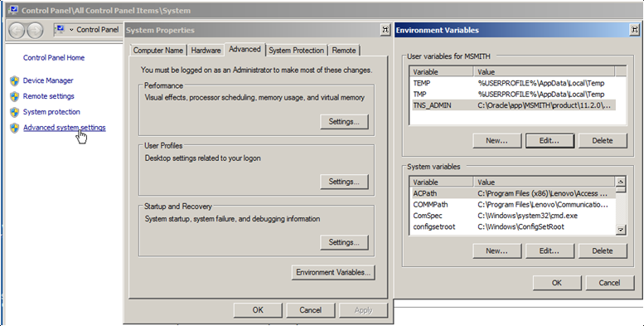644x326 pixels.
Task: Switch to the System Protection tab
Action: pyautogui.click(x=296, y=50)
